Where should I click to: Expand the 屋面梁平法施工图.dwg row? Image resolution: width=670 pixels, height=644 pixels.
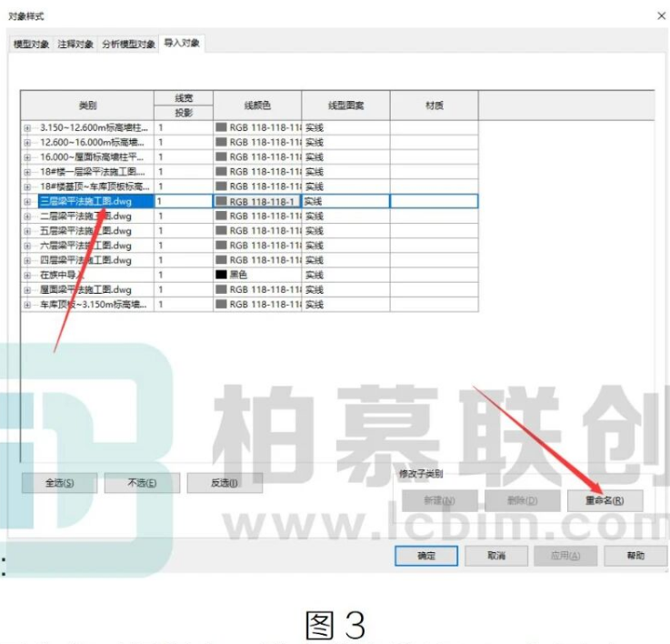27,290
